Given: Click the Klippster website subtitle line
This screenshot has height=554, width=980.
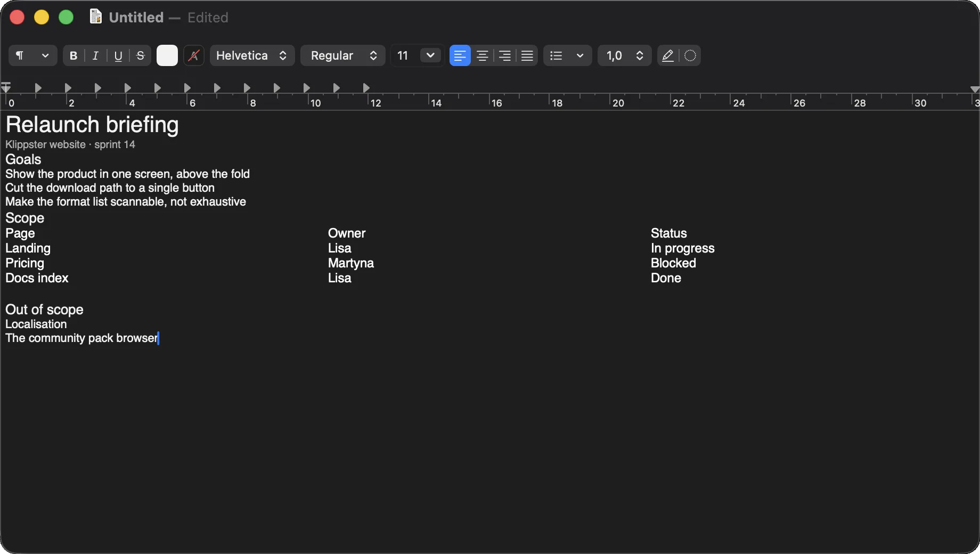Looking at the screenshot, I should [70, 144].
